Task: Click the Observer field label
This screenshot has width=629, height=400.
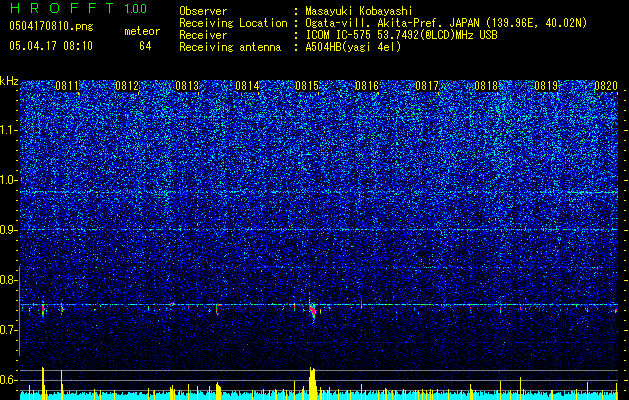Action: coord(203,12)
